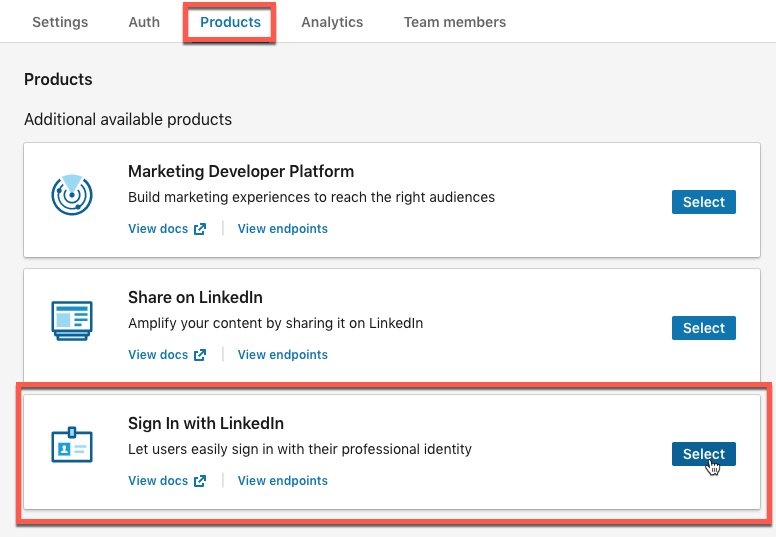This screenshot has height=537, width=776.
Task: Go to the Team members tab
Action: click(455, 22)
